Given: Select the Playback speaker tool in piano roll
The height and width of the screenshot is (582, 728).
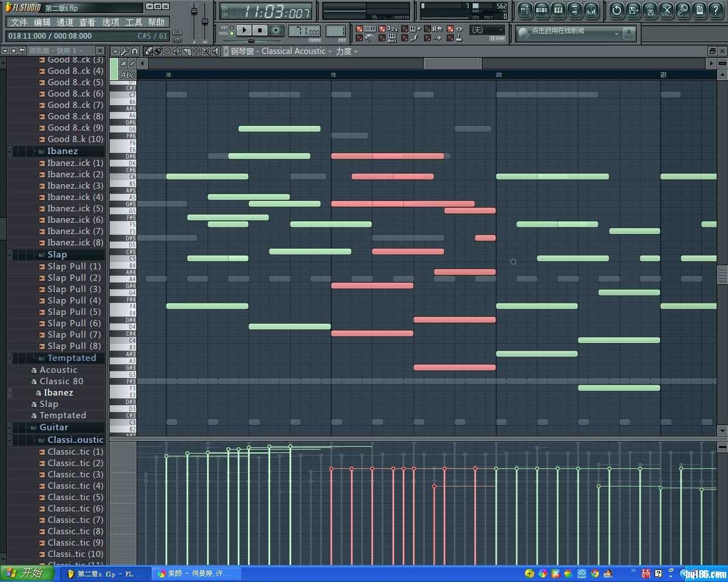Looking at the screenshot, I should pos(216,51).
